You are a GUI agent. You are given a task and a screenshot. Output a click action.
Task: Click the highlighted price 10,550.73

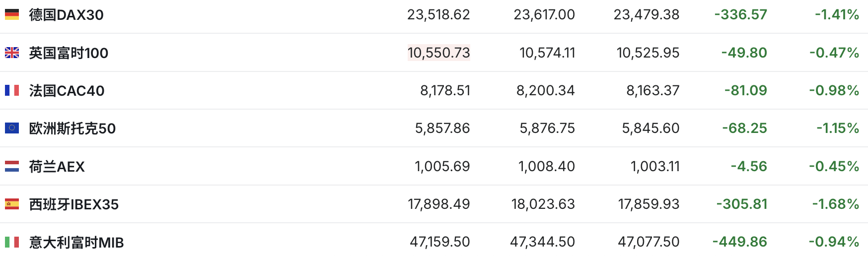[438, 53]
